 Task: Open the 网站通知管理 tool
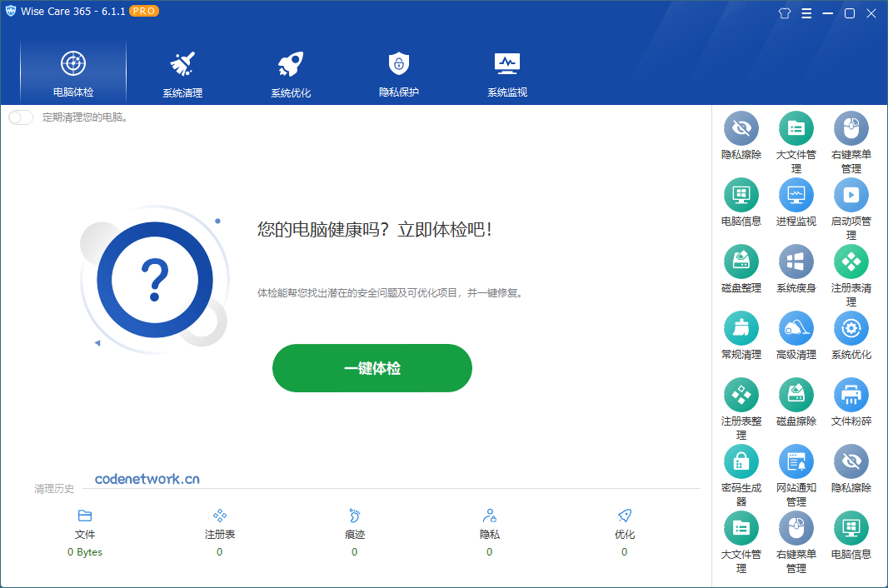pyautogui.click(x=796, y=461)
